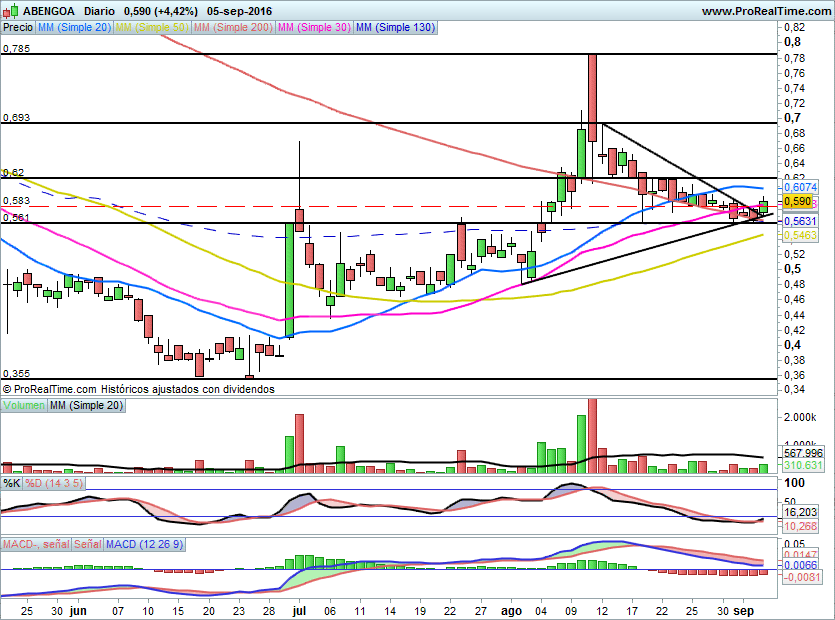Click the -0,0081 MACD histogram value tag
Image resolution: width=835 pixels, height=620 pixels.
(801, 577)
